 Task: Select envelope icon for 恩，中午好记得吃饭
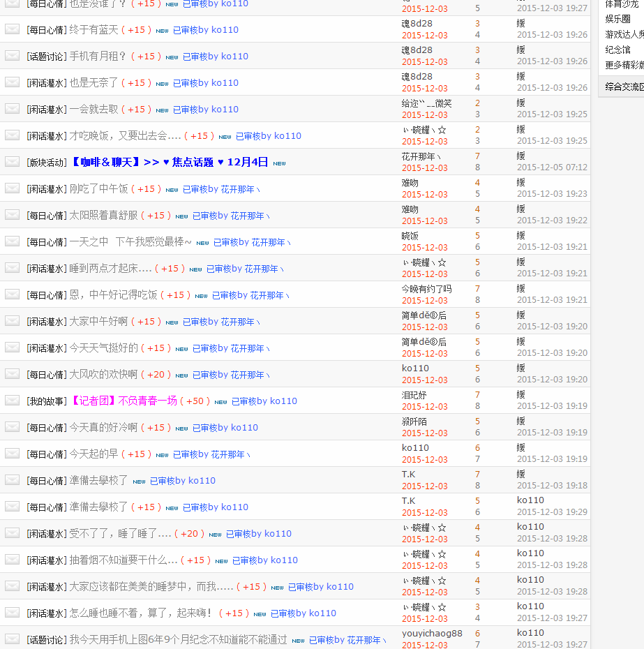(x=12, y=294)
